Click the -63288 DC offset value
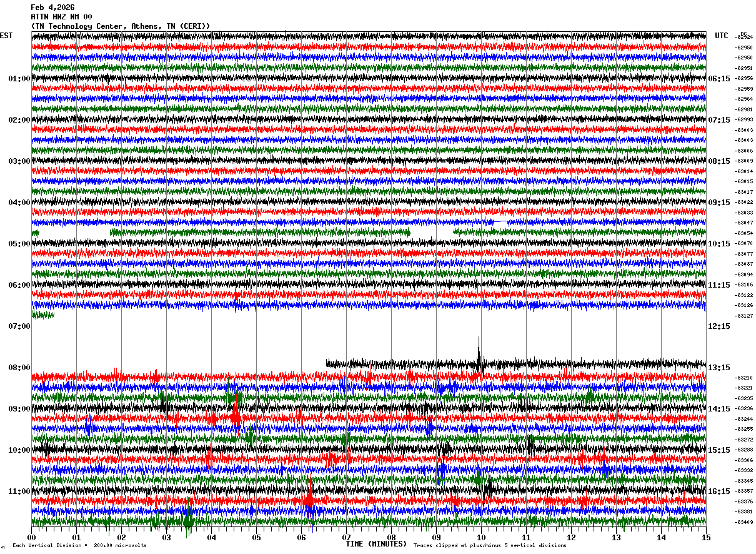Viewport: 756px width, 554px height. (x=744, y=450)
